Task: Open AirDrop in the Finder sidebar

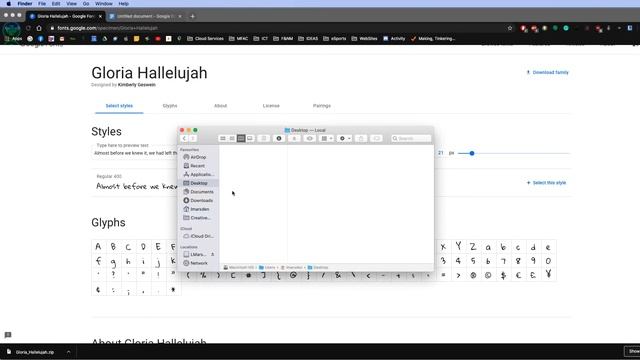Action: 198,157
